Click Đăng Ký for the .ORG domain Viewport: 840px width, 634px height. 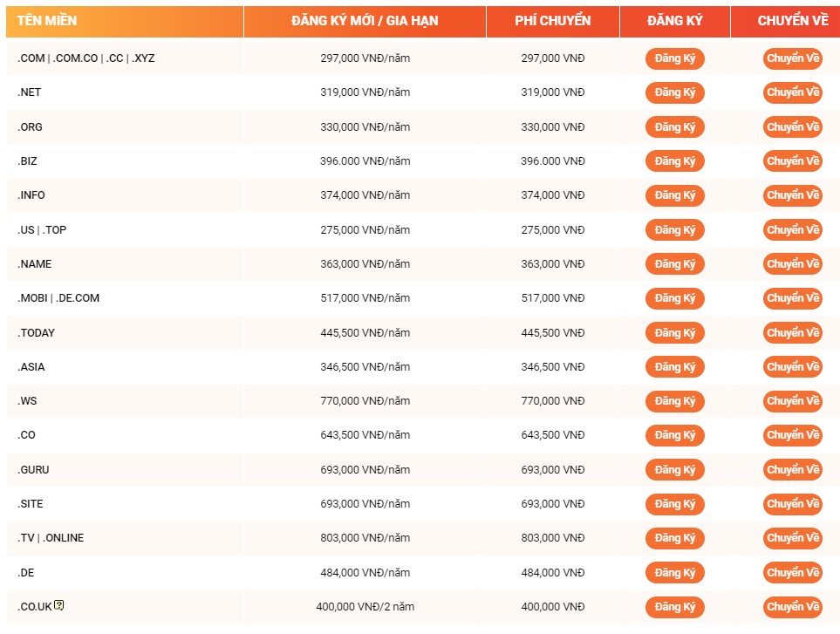coord(674,127)
